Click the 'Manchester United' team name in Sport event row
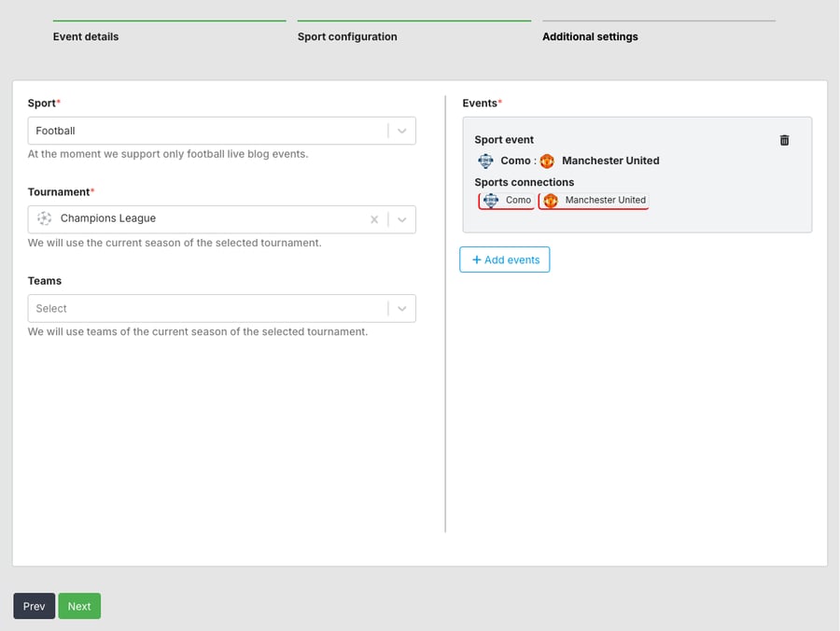Image resolution: width=840 pixels, height=631 pixels. 610,161
